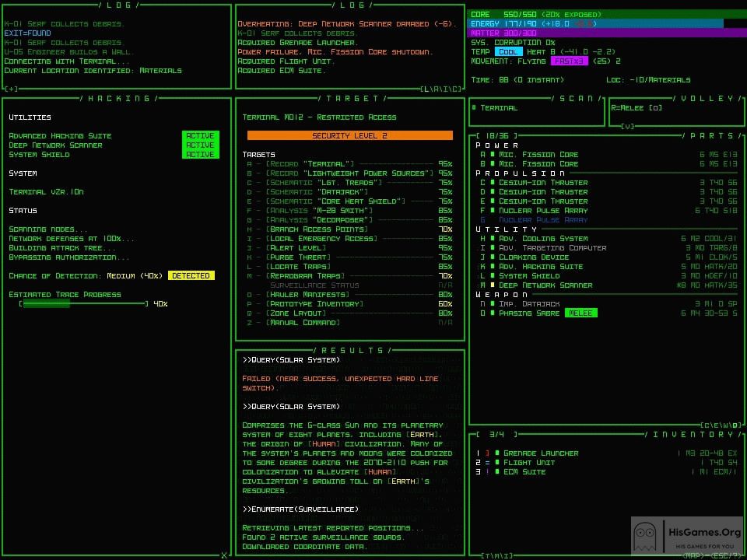This screenshot has height=560, width=747.
Task: Choose the Purge Threat hack
Action: [x=349, y=257]
